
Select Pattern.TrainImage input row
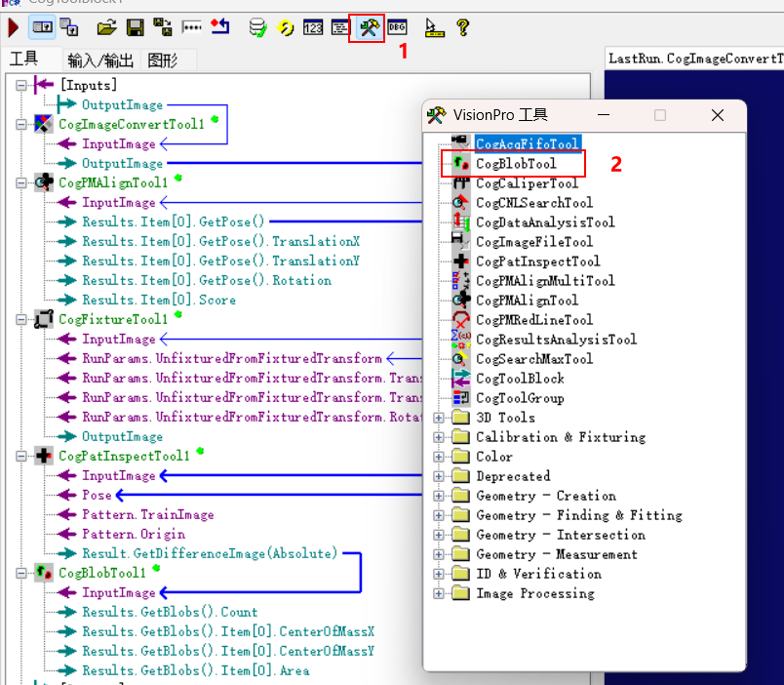point(148,514)
